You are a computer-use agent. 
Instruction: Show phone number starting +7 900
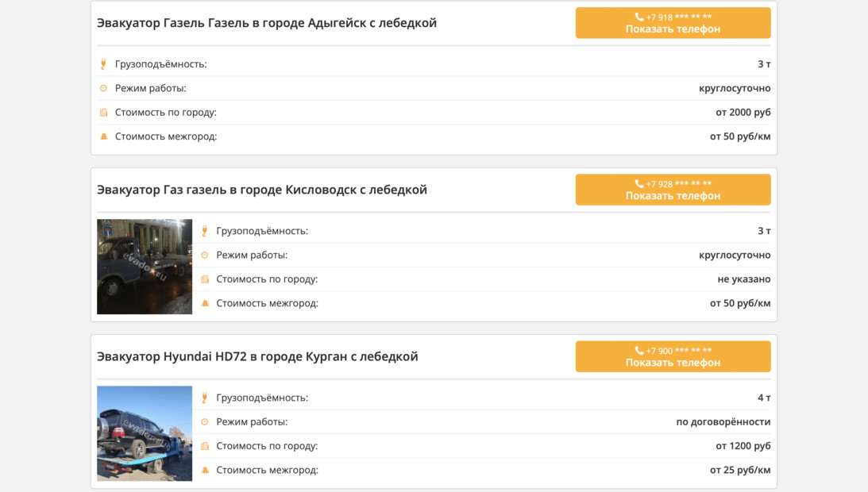pos(673,356)
